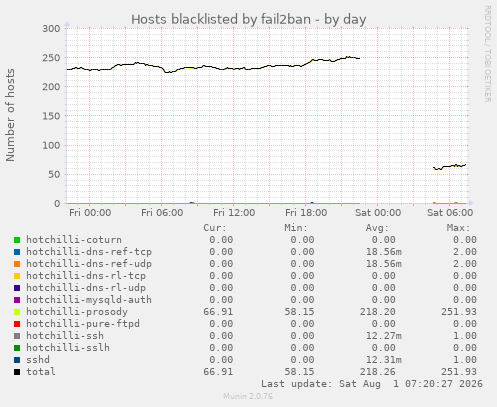Screen dimensions: 497x407
Task: Click the 300 y-axis value
Action: click(51, 29)
